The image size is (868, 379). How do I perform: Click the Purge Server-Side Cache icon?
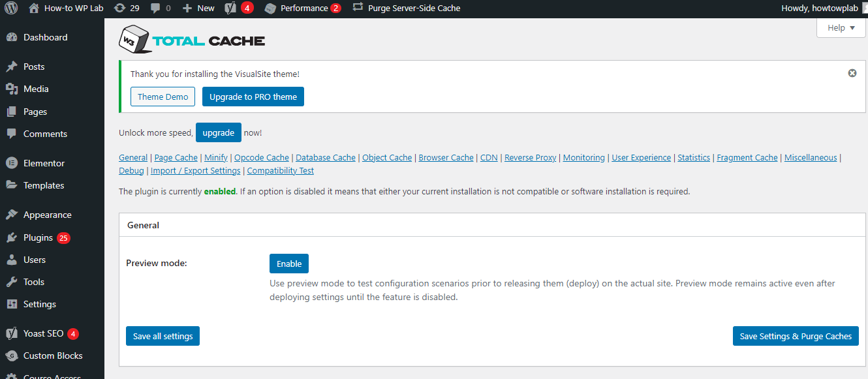click(358, 8)
